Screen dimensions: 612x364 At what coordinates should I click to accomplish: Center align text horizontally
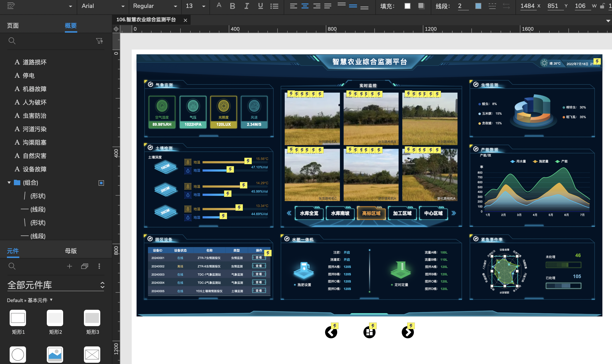click(x=305, y=6)
